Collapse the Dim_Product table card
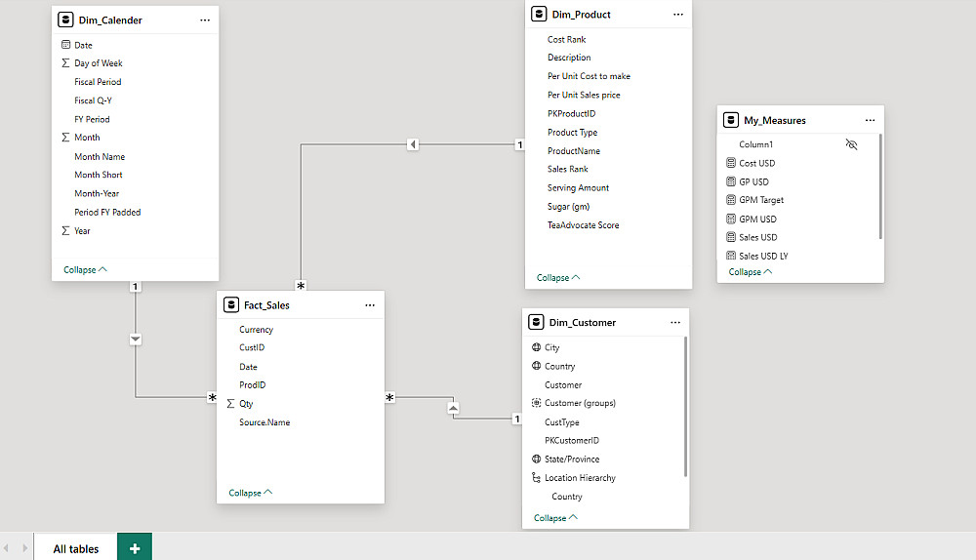 (x=558, y=277)
